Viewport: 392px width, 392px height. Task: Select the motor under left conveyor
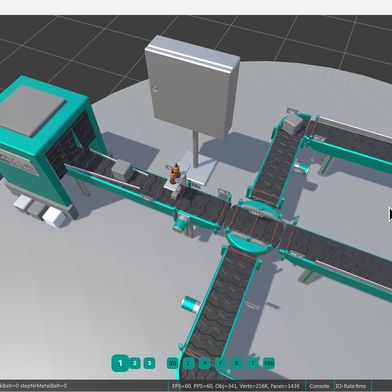click(x=181, y=223)
